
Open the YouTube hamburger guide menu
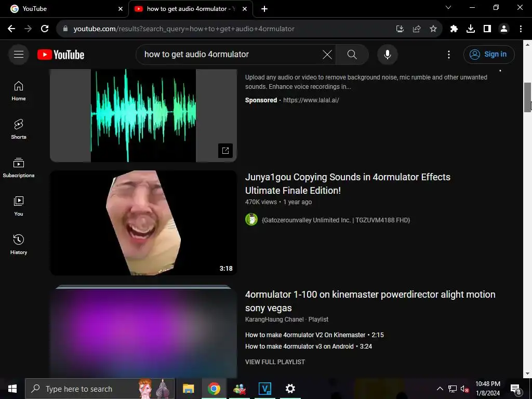coord(19,54)
